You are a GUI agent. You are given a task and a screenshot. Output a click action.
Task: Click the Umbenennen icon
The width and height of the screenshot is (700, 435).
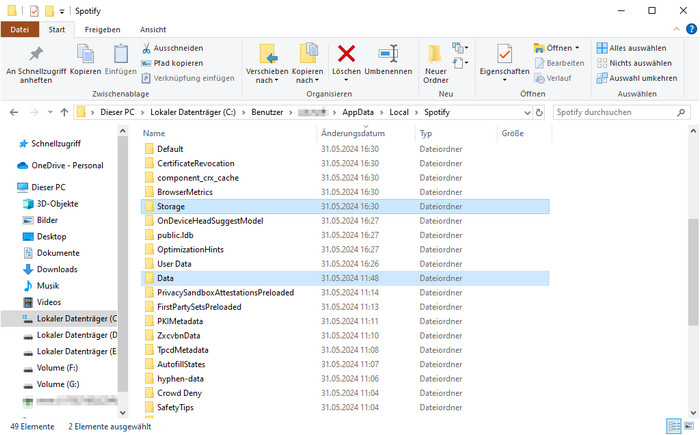coord(388,54)
